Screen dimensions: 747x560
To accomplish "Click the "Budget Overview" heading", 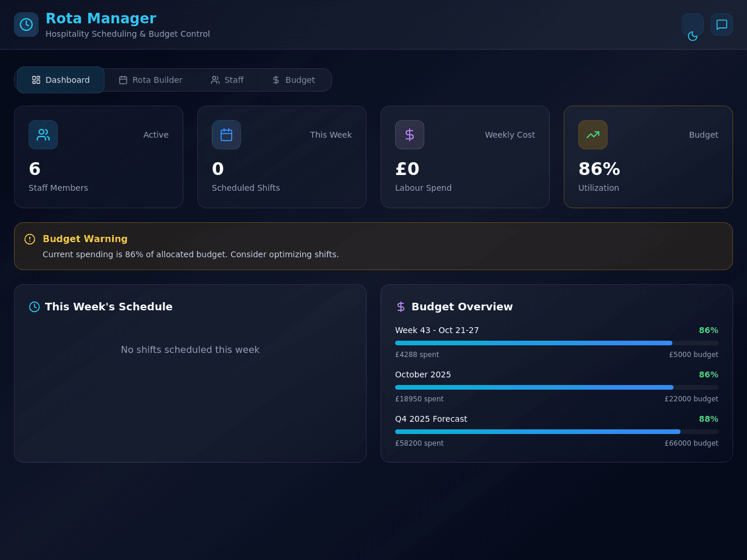I will click(x=462, y=307).
